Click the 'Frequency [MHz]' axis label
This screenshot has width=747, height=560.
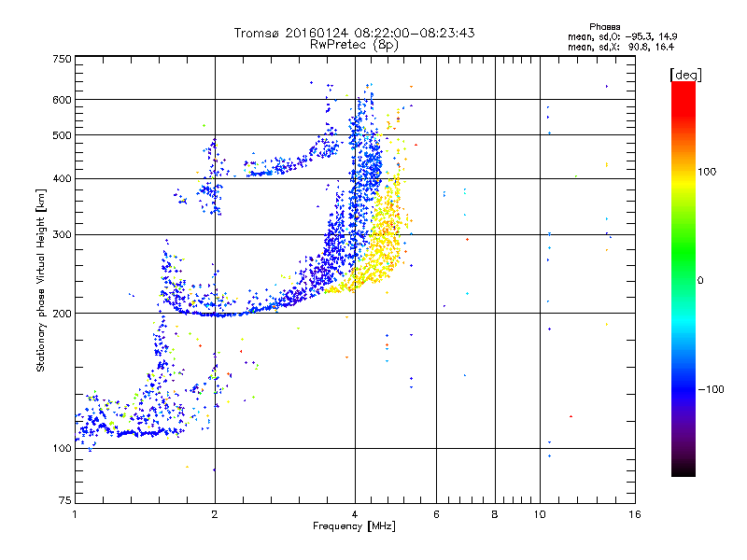(x=354, y=526)
